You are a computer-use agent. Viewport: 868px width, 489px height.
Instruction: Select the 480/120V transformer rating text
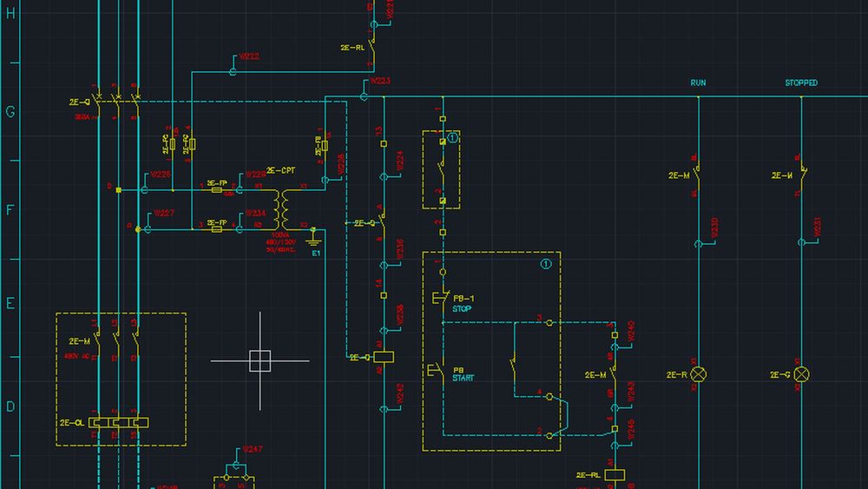coord(280,242)
